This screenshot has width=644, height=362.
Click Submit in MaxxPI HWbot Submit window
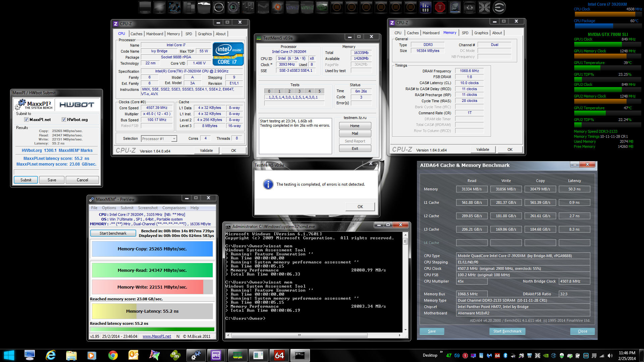(x=26, y=180)
